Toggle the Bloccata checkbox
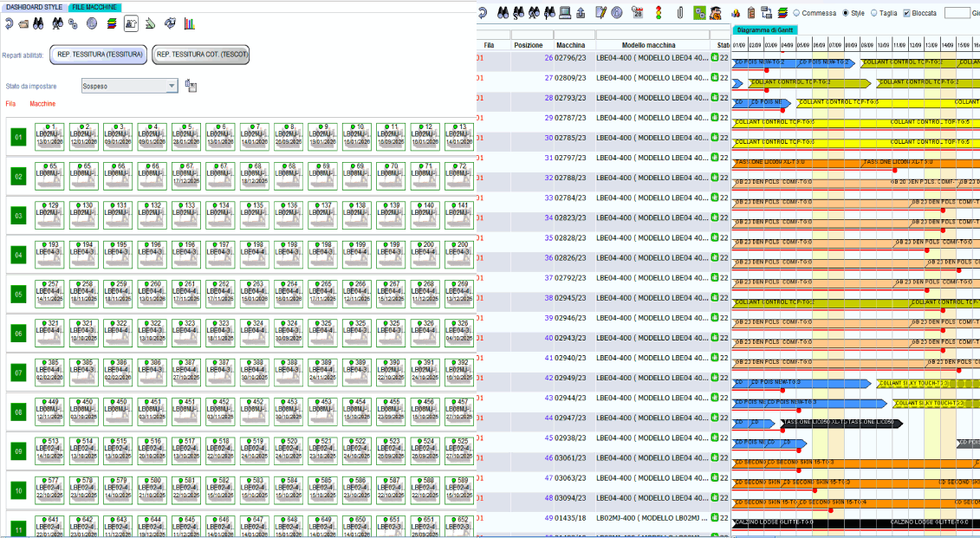 pos(906,12)
